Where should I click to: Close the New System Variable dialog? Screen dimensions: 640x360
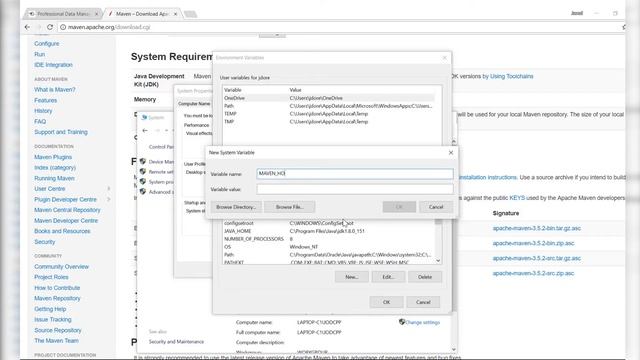pyautogui.click(x=451, y=152)
